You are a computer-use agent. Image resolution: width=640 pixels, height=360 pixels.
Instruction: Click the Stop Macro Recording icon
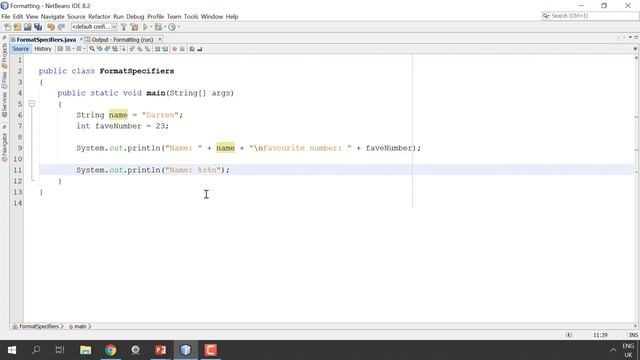tap(182, 49)
